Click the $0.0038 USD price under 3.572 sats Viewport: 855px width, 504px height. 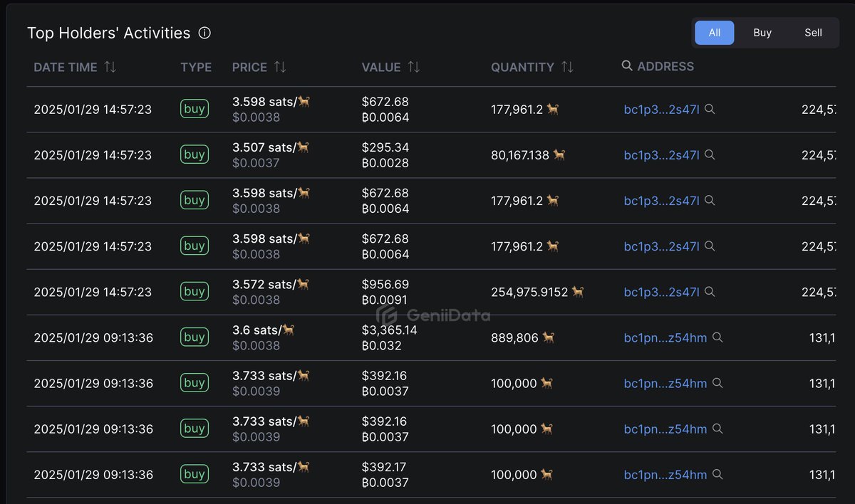(x=256, y=300)
